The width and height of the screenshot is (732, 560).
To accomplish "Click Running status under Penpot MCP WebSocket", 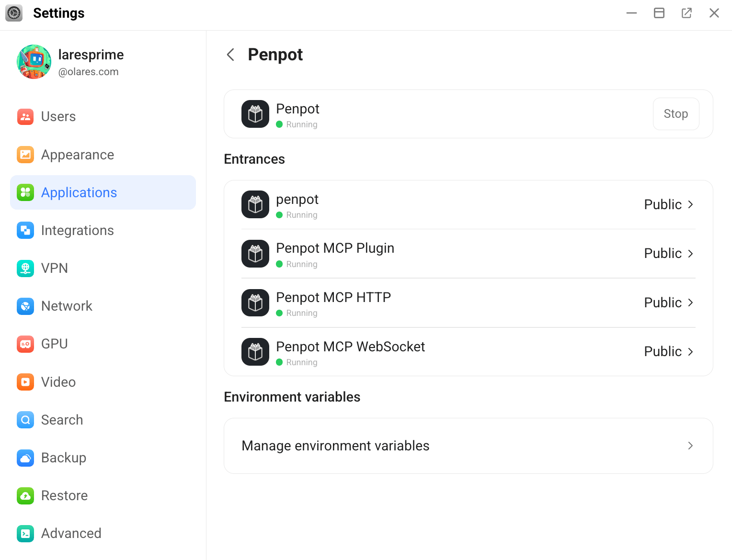I will click(x=302, y=362).
